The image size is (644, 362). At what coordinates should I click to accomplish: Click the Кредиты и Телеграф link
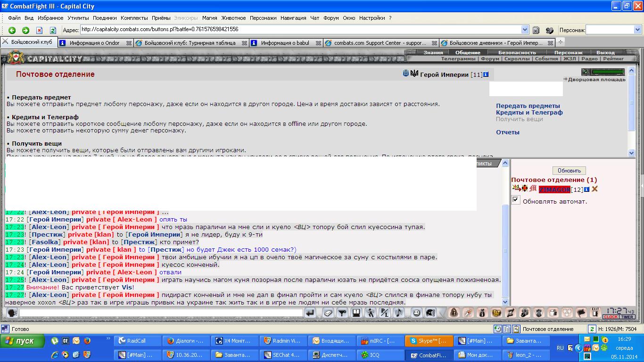pyautogui.click(x=529, y=113)
